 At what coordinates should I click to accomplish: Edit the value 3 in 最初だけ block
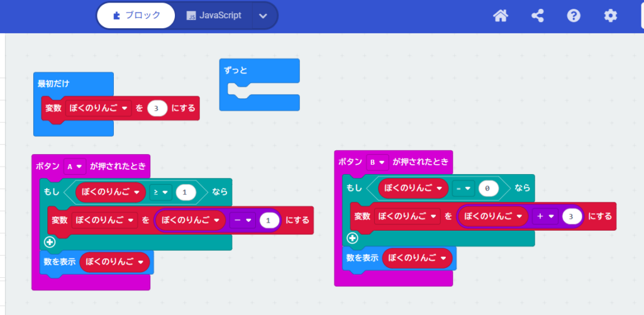[x=157, y=108]
